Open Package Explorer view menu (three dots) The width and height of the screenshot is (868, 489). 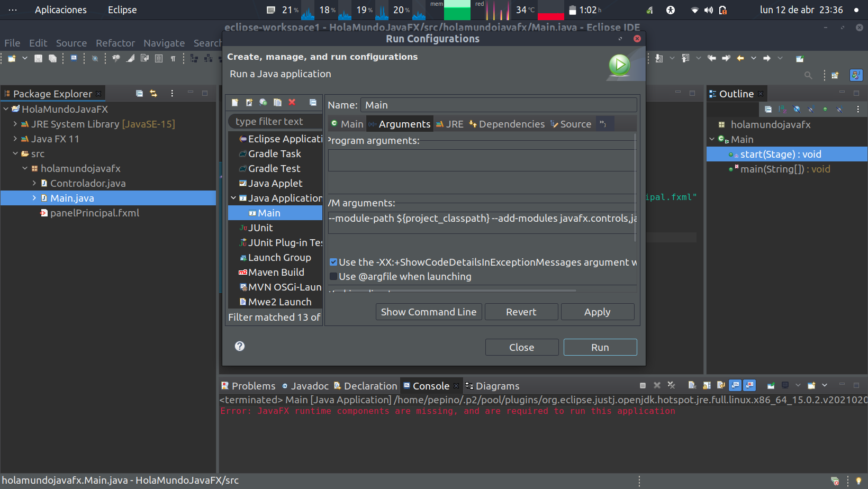(172, 94)
